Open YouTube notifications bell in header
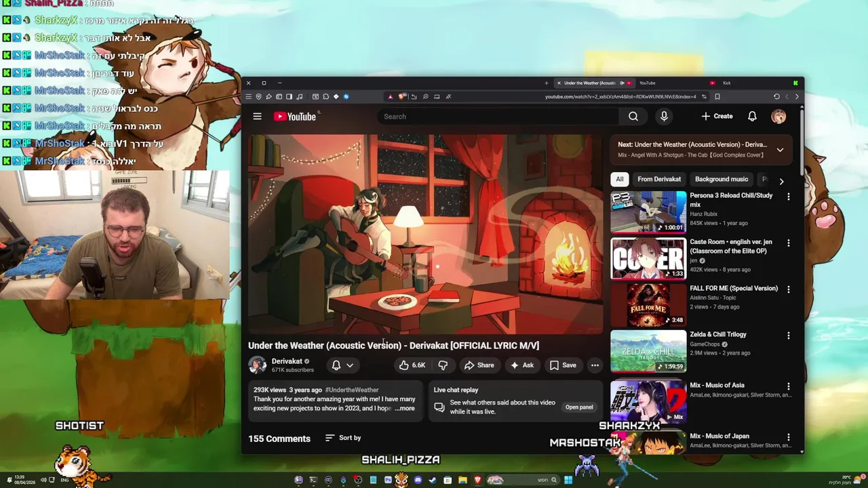868x488 pixels. coord(752,117)
